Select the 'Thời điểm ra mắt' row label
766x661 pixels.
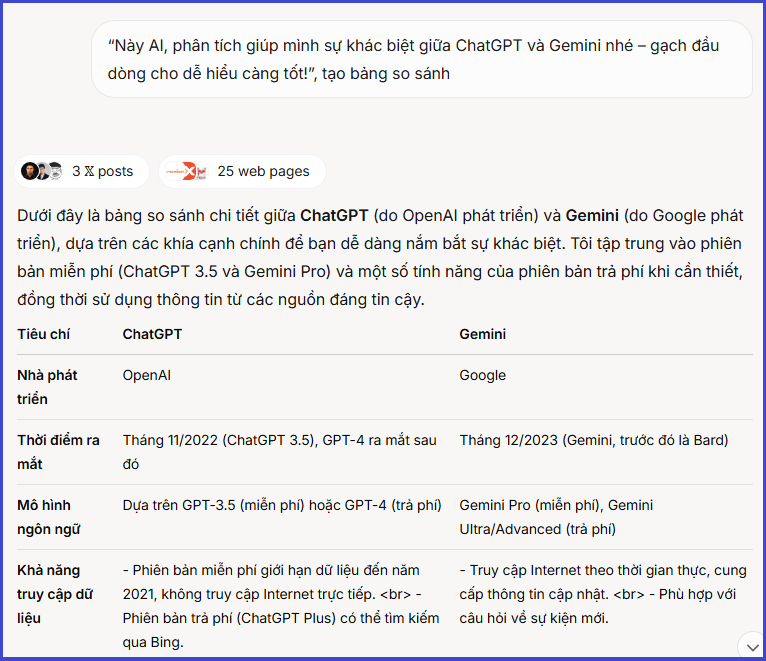(x=58, y=452)
